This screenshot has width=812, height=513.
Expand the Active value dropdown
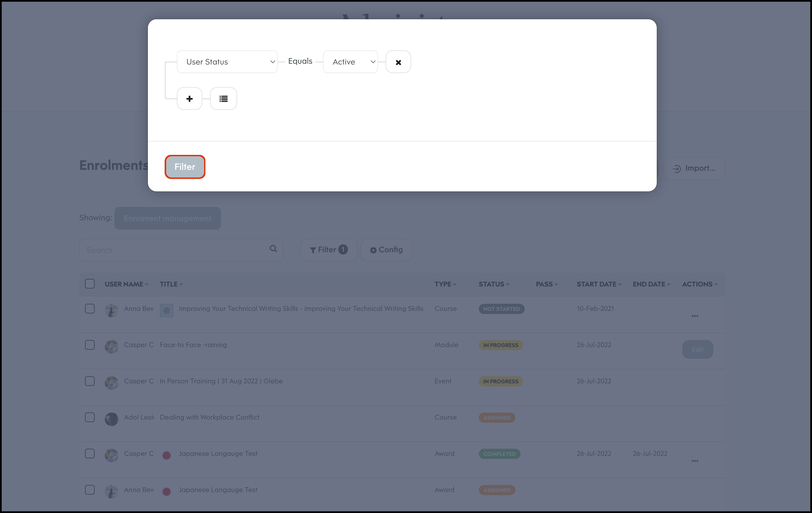tap(350, 62)
